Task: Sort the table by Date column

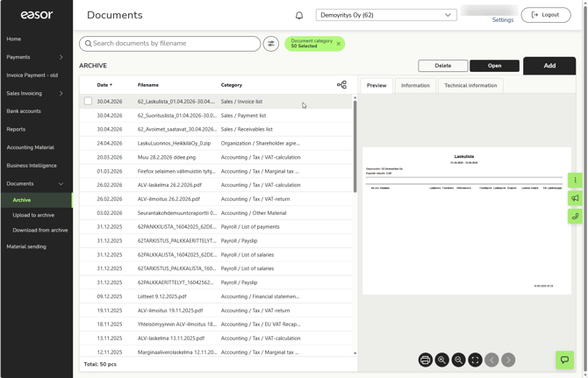Action: point(104,85)
